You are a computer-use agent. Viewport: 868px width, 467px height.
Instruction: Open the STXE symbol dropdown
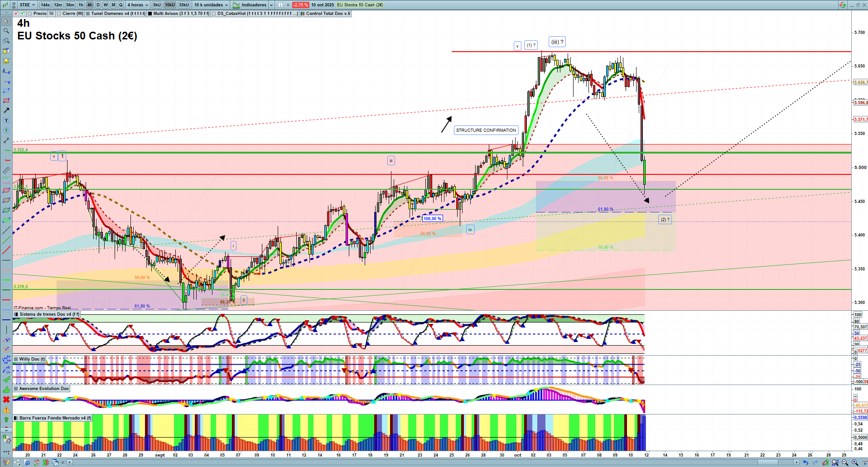click(x=27, y=5)
